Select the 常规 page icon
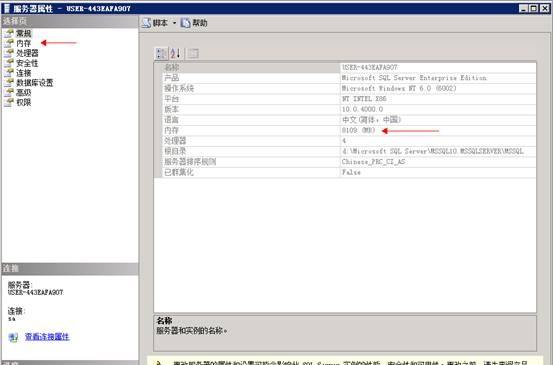Image resolution: width=553 pixels, height=365 pixels. pos(9,34)
